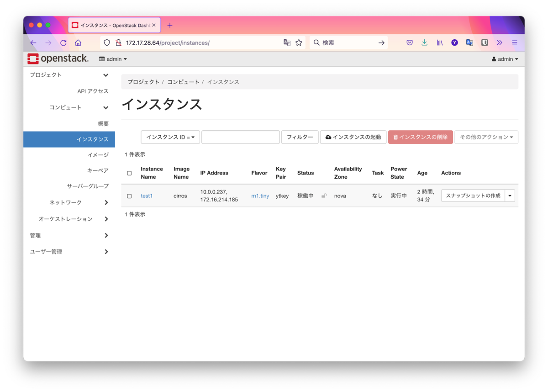Select all instances checkbox in header
The image size is (548, 392).
[129, 173]
